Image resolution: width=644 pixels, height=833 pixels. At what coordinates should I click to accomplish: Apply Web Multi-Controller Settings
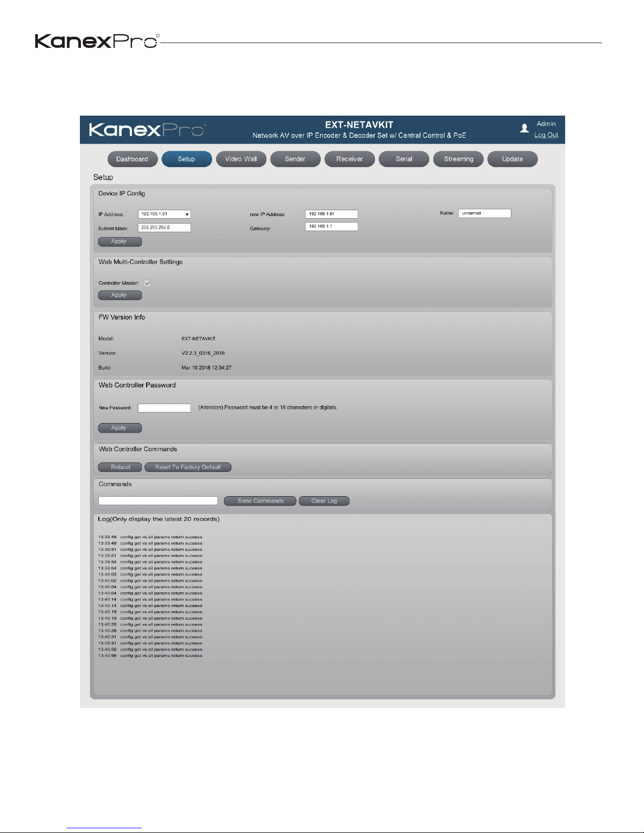[x=120, y=295]
